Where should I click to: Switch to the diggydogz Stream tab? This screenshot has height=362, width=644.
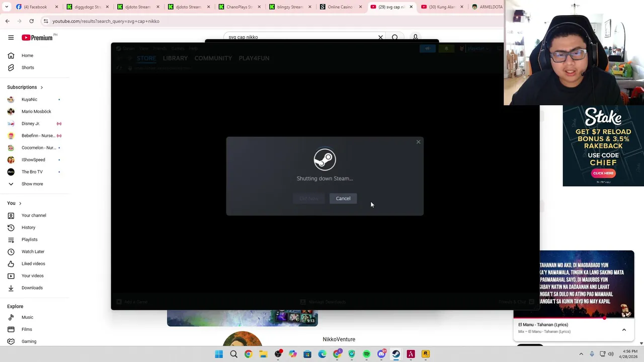tap(87, 7)
